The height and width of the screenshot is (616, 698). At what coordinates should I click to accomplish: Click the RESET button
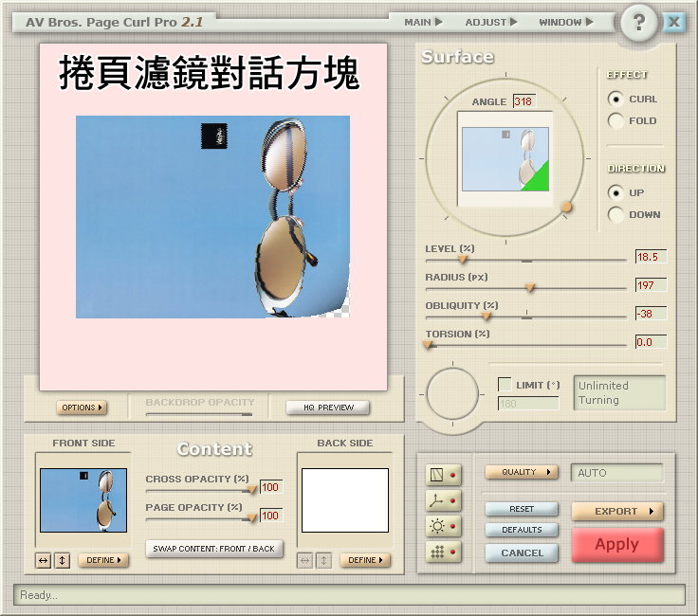522,509
